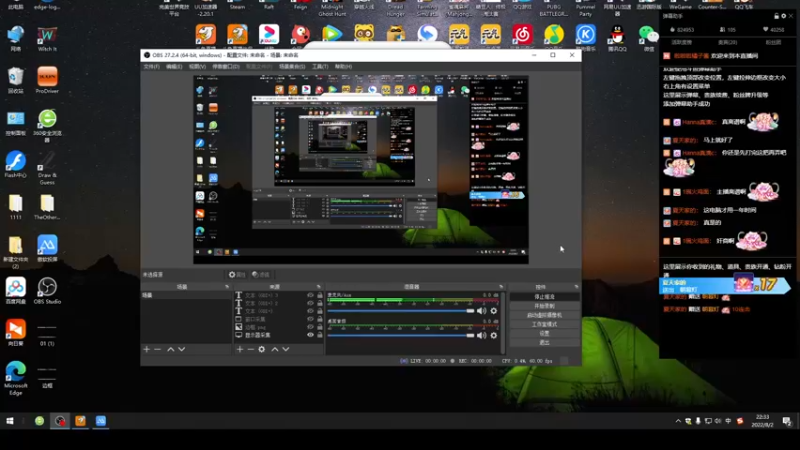Screen dimensions: 800x450
Task: Open the 文件(F) menu
Action: tap(152, 66)
